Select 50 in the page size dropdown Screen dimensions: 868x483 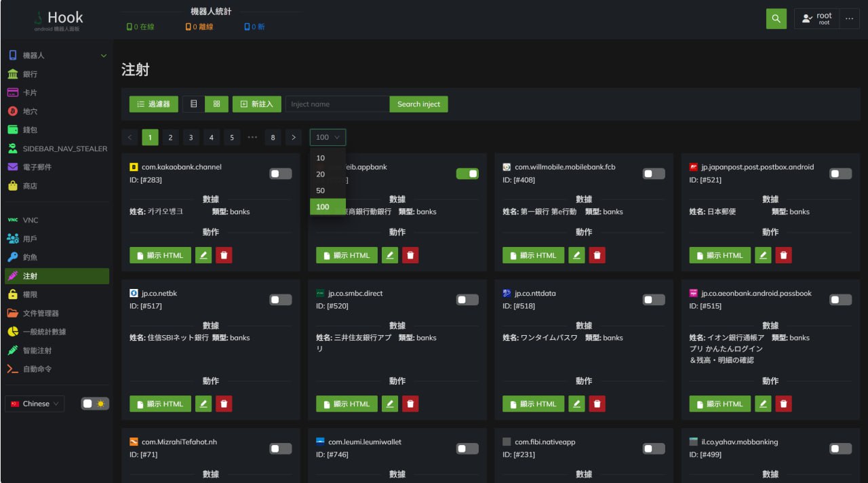click(321, 191)
